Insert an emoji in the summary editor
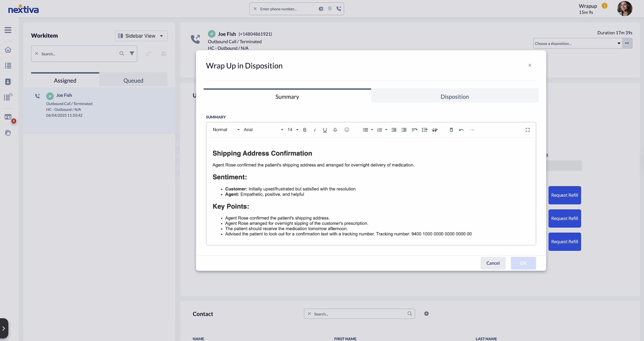This screenshot has width=644, height=341. pos(347,130)
